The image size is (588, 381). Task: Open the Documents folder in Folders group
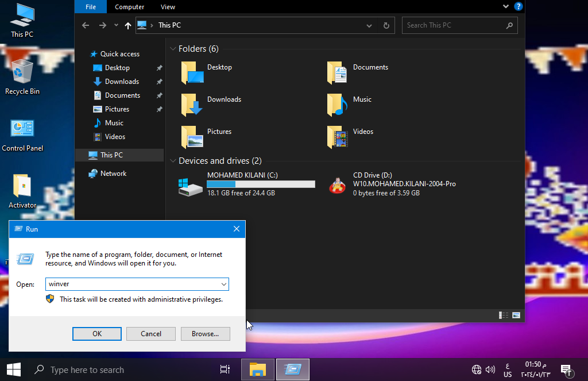[x=357, y=72]
